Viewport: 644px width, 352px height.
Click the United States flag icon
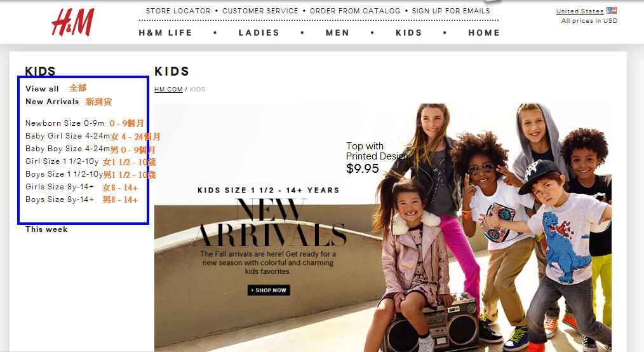coord(612,11)
